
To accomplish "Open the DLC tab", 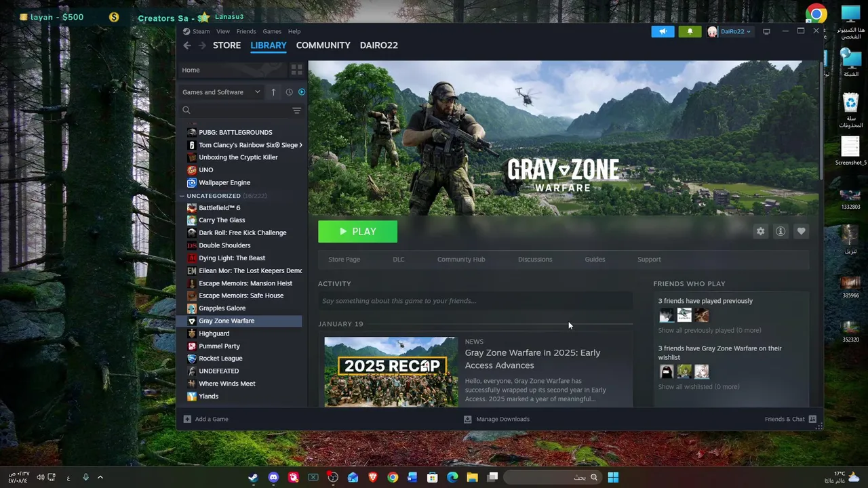I will coord(399,260).
